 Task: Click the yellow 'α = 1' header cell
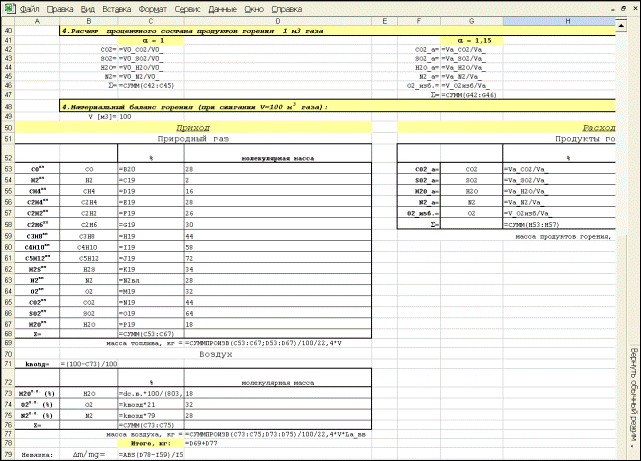151,40
